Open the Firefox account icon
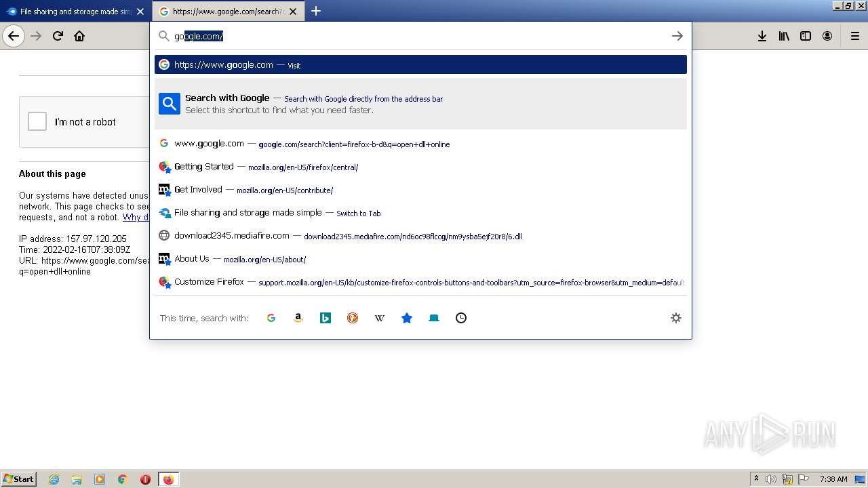This screenshot has height=488, width=868. pos(827,36)
